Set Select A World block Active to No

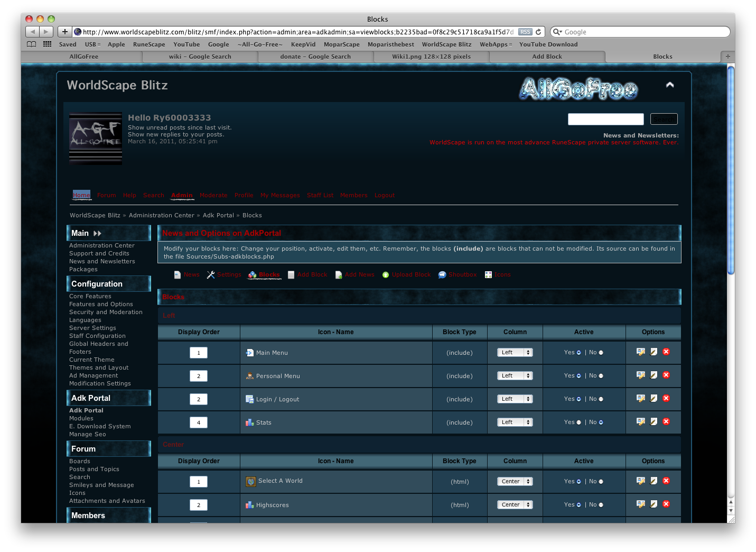[601, 482]
